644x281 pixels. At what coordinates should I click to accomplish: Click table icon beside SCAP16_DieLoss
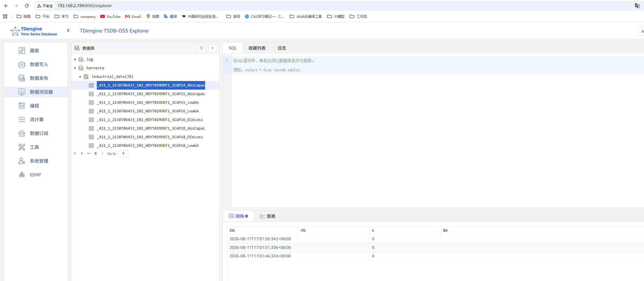[x=91, y=120]
